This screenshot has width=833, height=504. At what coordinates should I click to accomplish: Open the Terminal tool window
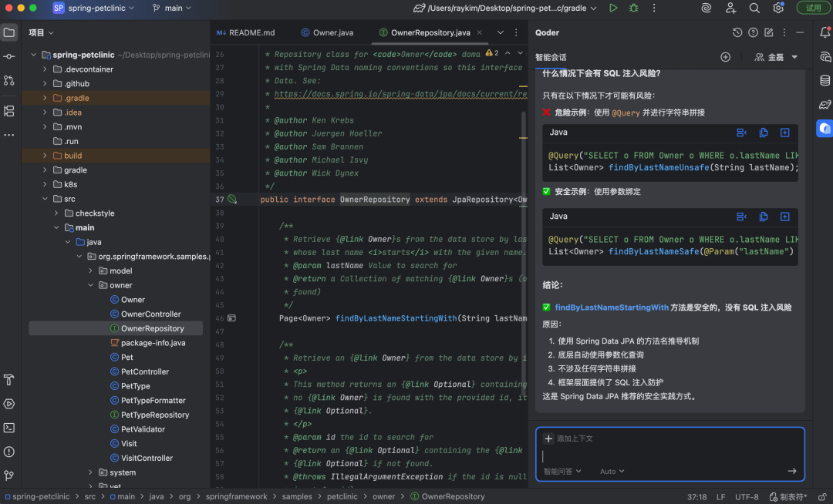9,428
